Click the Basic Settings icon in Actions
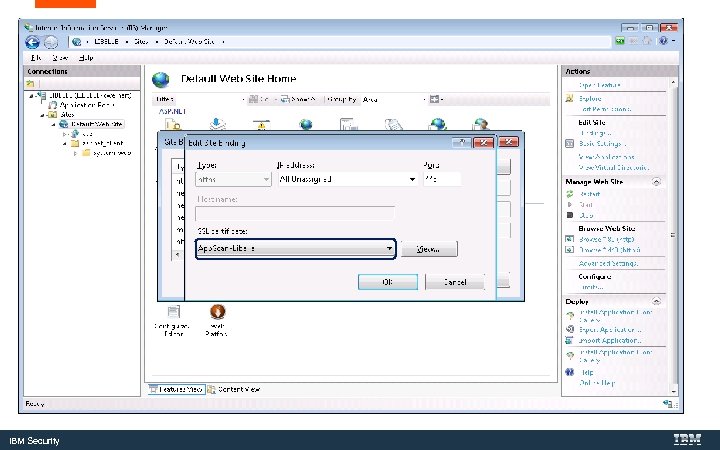The width and height of the screenshot is (720, 450). [569, 144]
